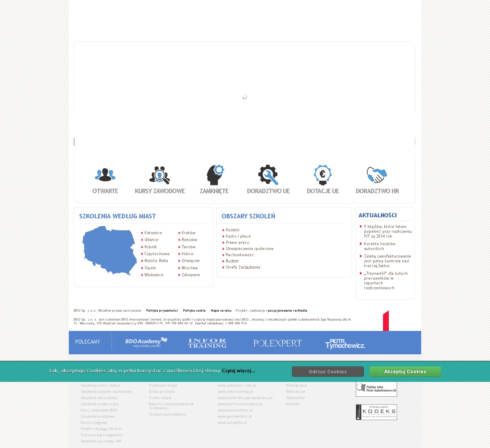Viewport: 490px width, 448px height.
Task: Open Mapa serwisu footer link
Action: [x=221, y=311]
